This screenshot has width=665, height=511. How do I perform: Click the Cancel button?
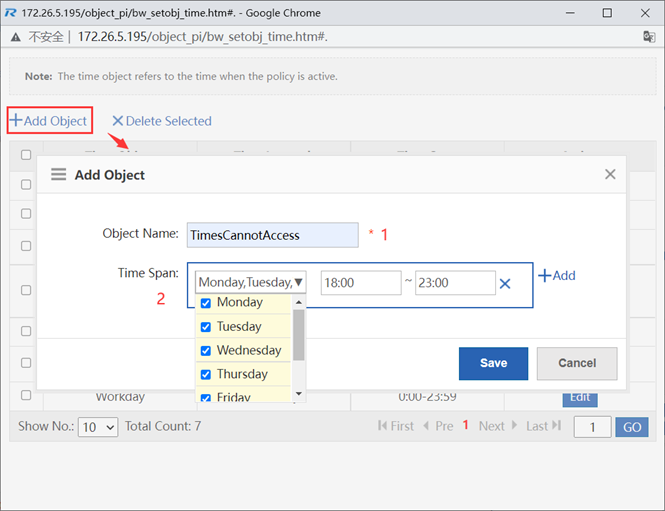pos(576,363)
